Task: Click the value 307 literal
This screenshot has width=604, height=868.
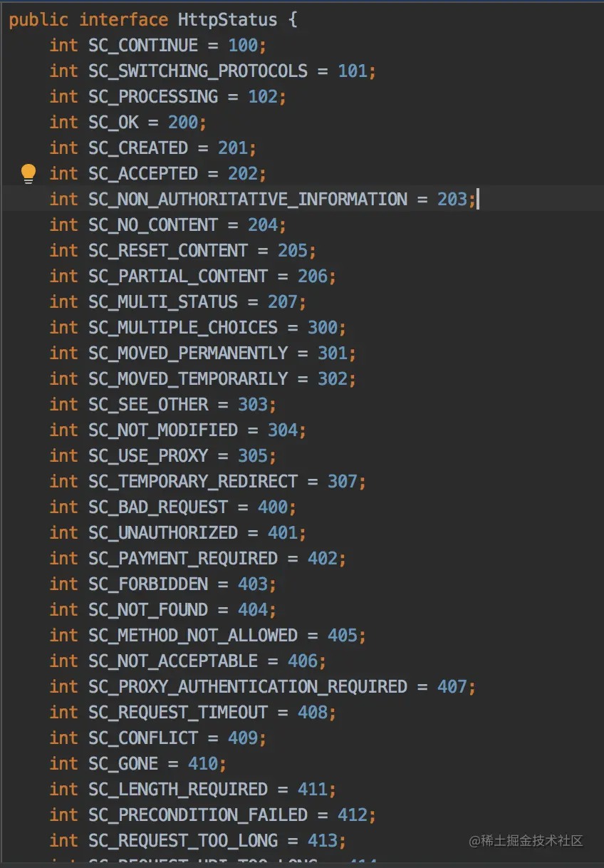Action: pos(343,481)
